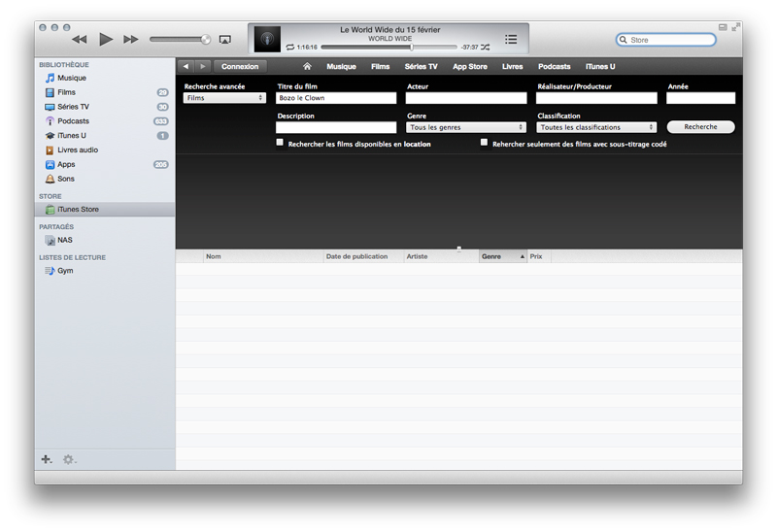
Task: Sort by Date de publication column
Action: tap(363, 256)
